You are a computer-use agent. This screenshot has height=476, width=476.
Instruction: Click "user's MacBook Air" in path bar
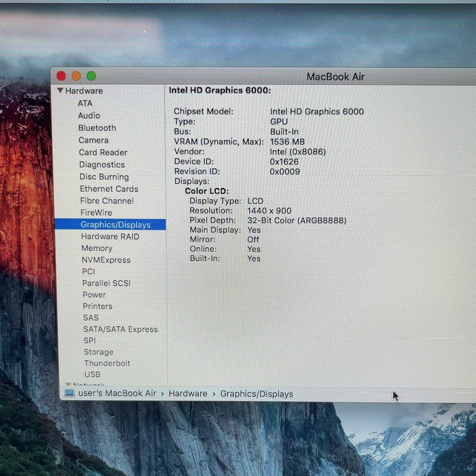tap(117, 393)
